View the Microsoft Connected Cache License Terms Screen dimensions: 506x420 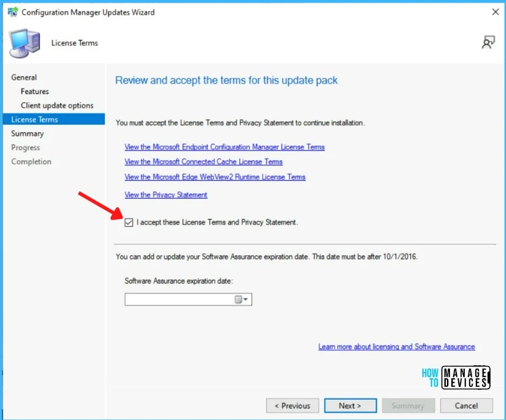[204, 161]
